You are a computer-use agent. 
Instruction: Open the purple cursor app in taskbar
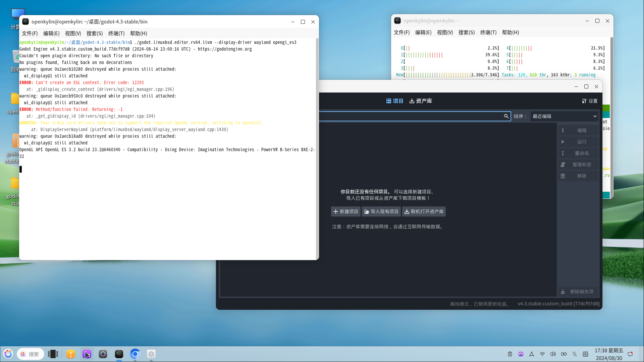pyautogui.click(x=87, y=354)
